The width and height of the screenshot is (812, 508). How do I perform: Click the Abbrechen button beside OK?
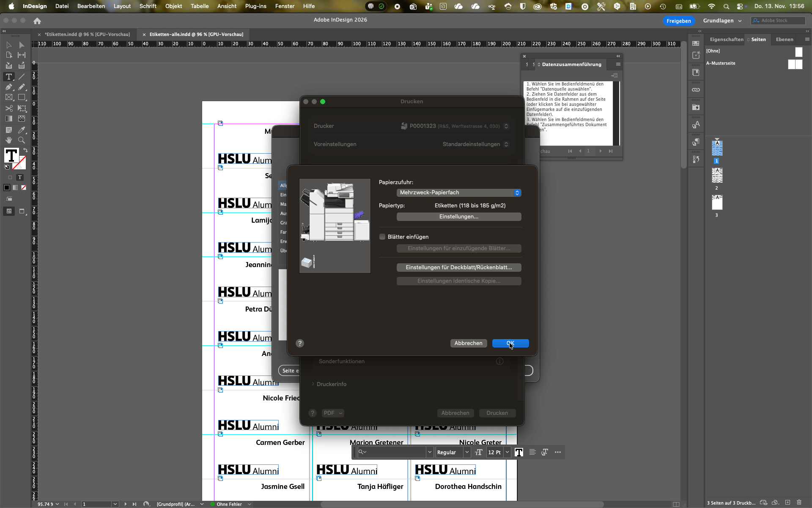click(468, 343)
